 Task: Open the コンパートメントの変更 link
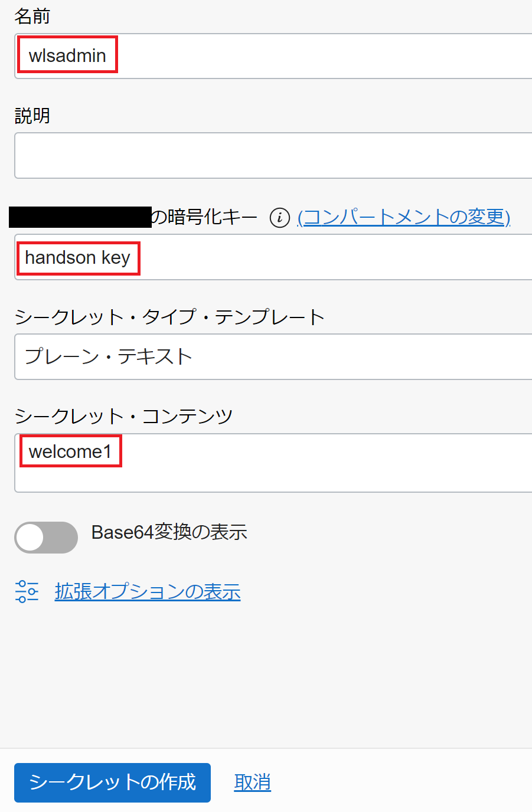[404, 217]
